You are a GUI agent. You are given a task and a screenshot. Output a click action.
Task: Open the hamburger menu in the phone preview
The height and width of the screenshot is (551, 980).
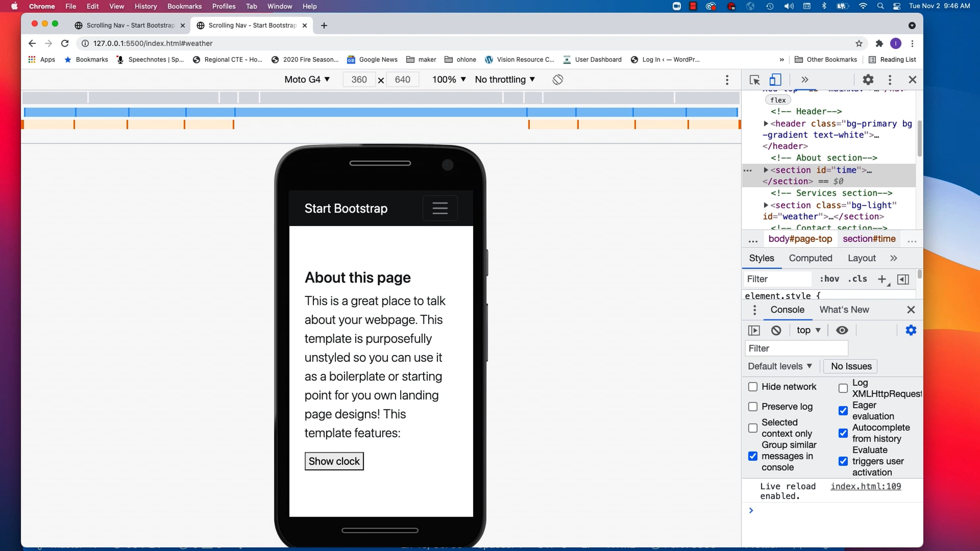click(440, 208)
